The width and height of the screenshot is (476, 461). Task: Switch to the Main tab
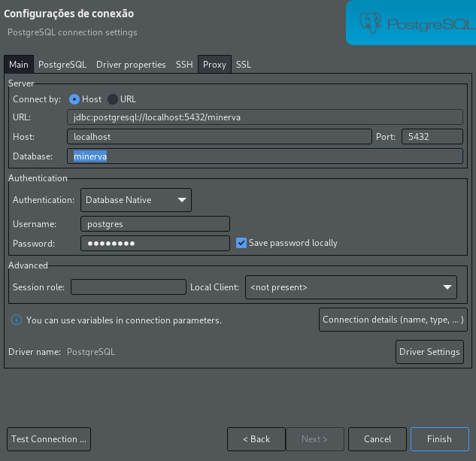tap(19, 65)
